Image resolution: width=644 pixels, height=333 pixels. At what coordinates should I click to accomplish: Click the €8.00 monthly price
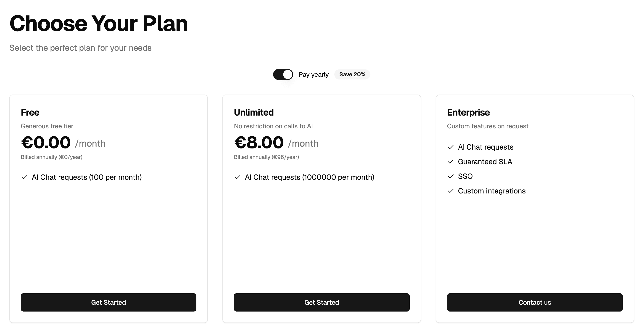pyautogui.click(x=259, y=143)
